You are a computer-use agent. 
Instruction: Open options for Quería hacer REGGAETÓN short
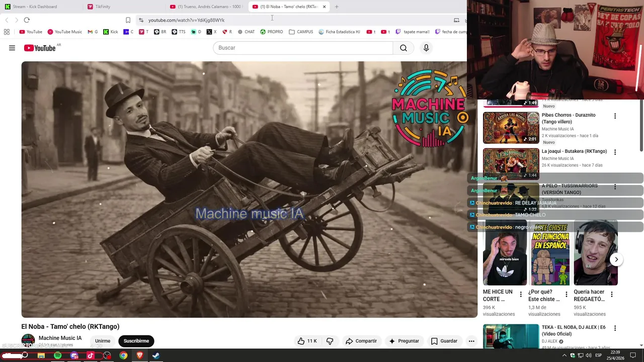[612, 295]
